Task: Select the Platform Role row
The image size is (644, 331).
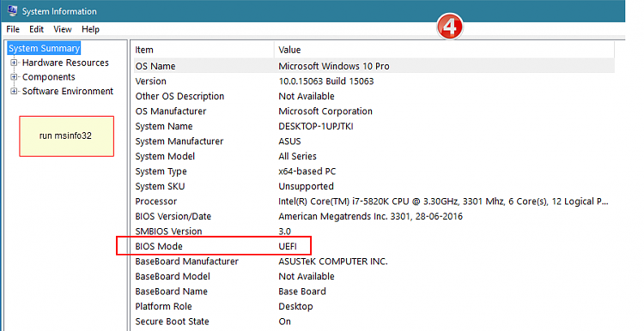Action: tap(374, 306)
